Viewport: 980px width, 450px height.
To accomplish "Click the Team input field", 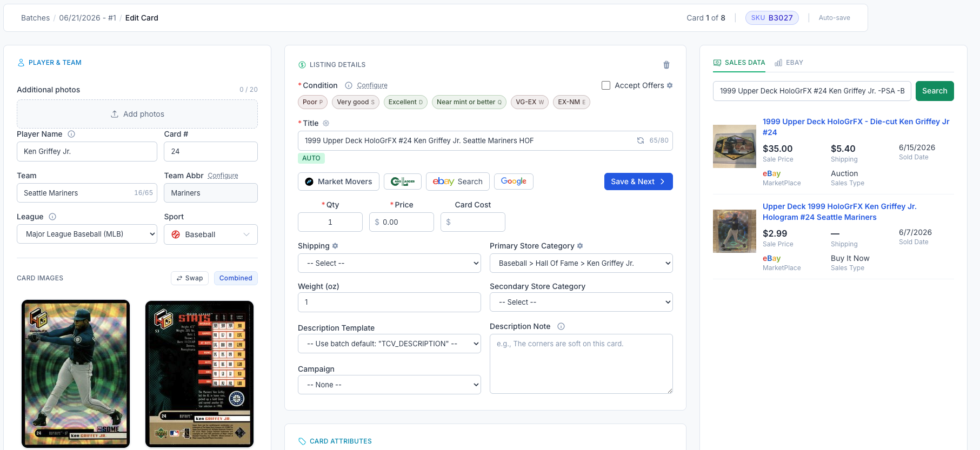I will (87, 193).
